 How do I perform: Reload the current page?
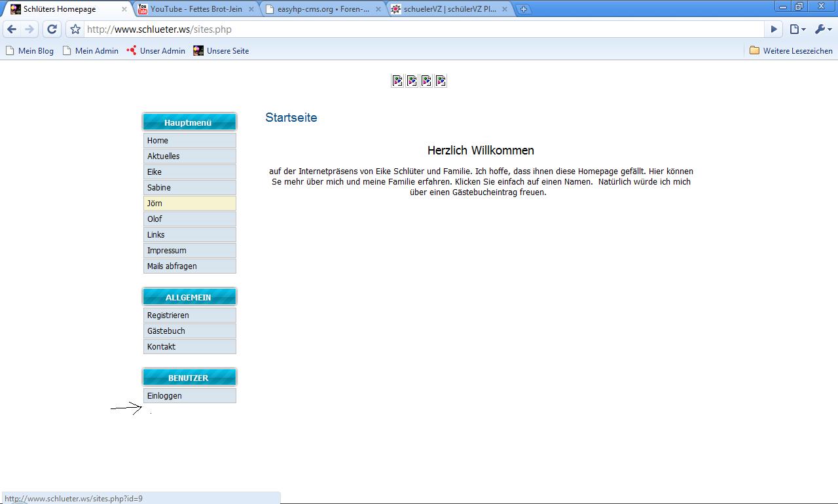coord(52,29)
